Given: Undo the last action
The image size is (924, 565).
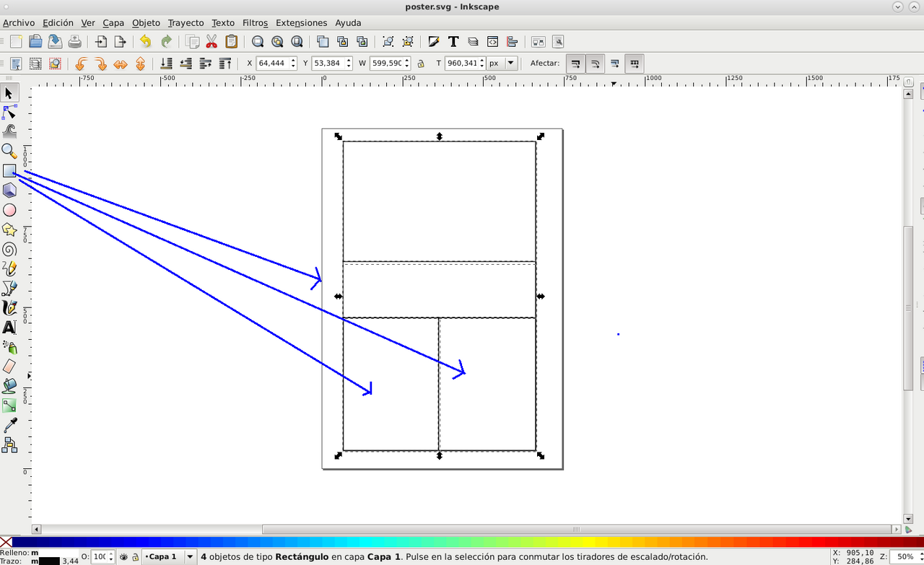Looking at the screenshot, I should pyautogui.click(x=144, y=41).
